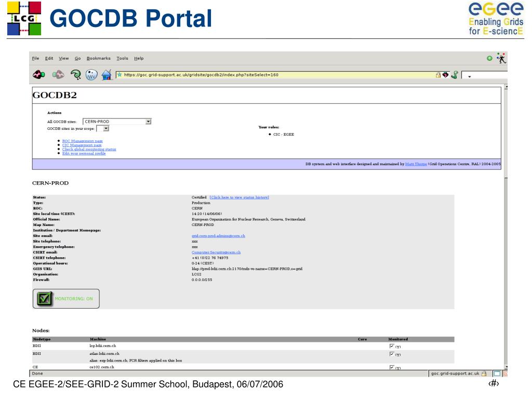Viewport: 532px width, 399px height.
Task: Open the search engine dropdown arrow
Action: [x=470, y=76]
